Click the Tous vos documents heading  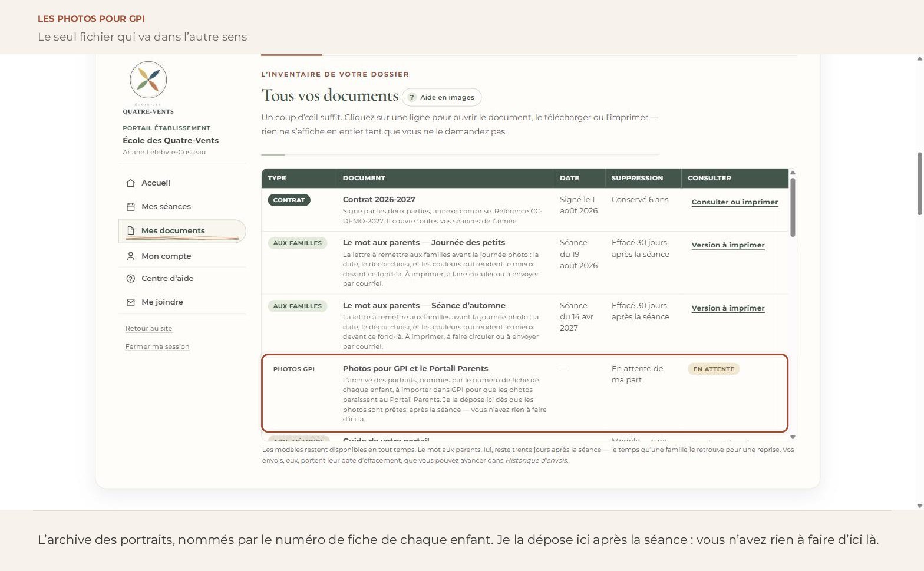[330, 95]
